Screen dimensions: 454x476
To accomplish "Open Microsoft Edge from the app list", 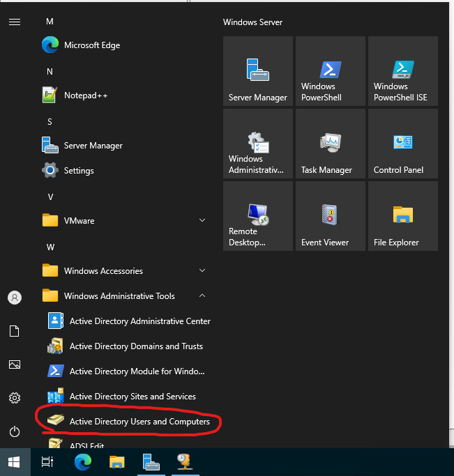I will click(x=91, y=45).
